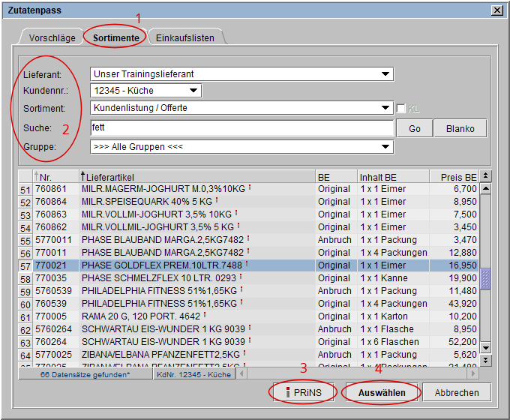510x420 pixels.
Task: Expand the Kundennr. dropdown
Action: pyautogui.click(x=193, y=91)
